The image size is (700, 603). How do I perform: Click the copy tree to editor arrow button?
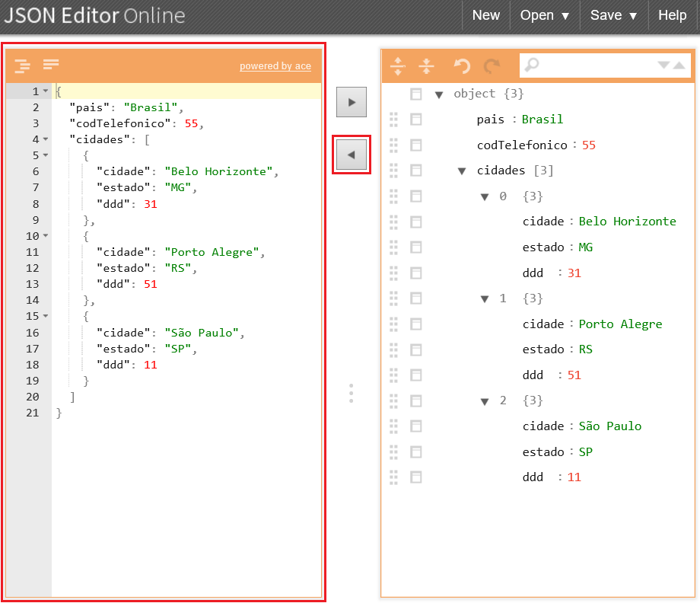[352, 154]
